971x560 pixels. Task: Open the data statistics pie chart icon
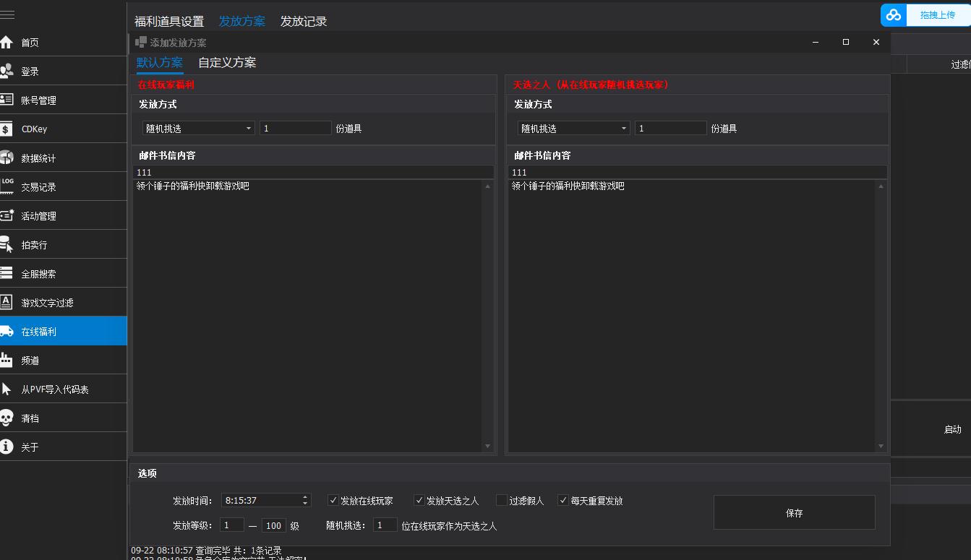pos(7,158)
